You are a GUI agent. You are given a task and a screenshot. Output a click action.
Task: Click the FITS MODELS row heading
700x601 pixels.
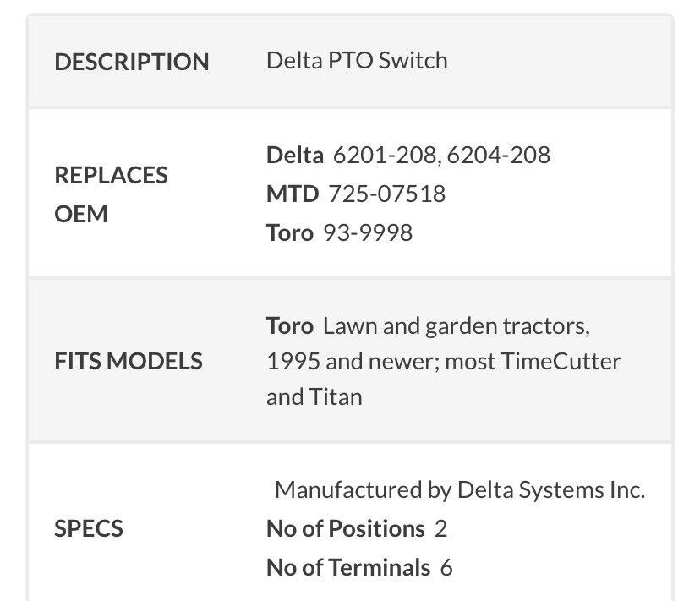pos(129,361)
